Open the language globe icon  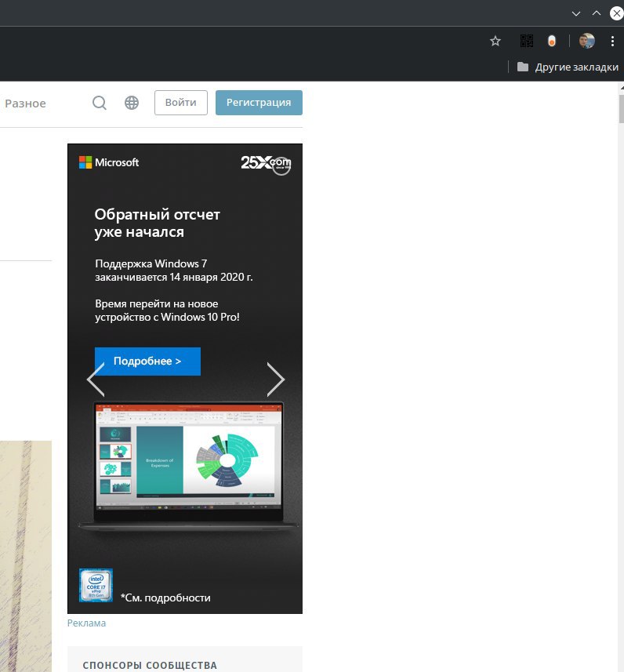click(132, 103)
